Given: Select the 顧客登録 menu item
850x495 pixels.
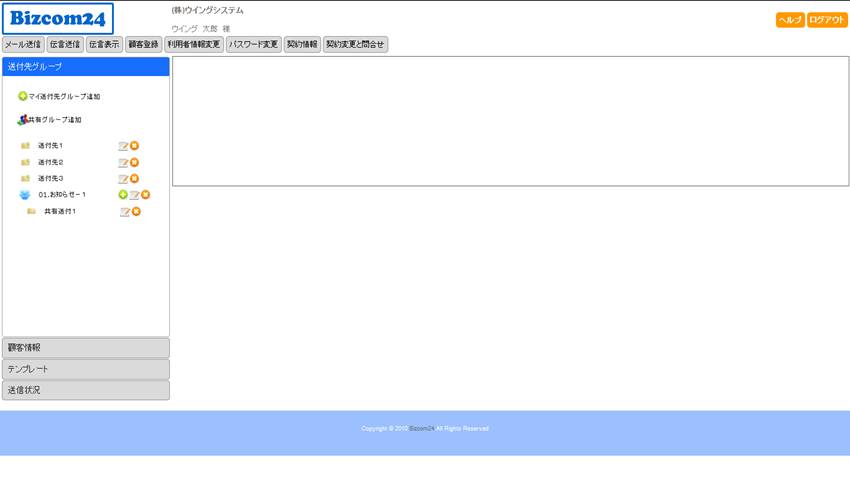Looking at the screenshot, I should [x=143, y=45].
